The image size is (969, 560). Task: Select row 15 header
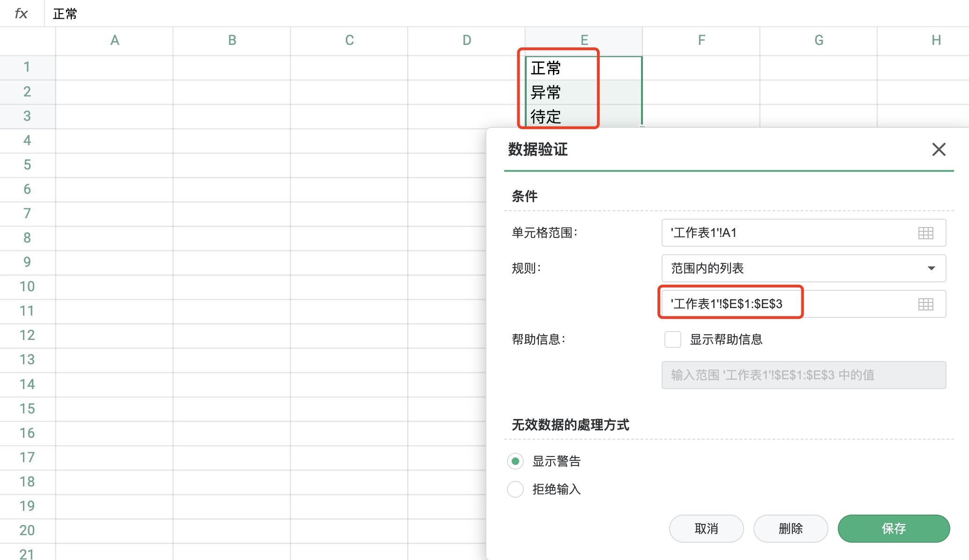[x=27, y=409]
